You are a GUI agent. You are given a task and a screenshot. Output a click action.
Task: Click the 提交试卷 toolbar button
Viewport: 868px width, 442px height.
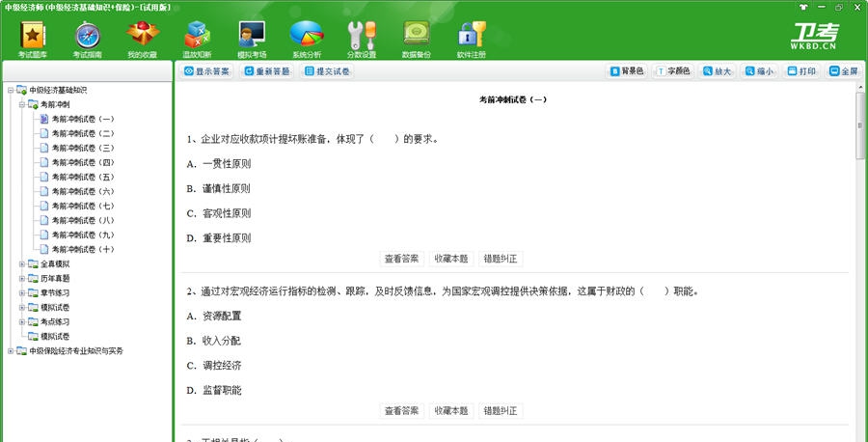tap(328, 71)
